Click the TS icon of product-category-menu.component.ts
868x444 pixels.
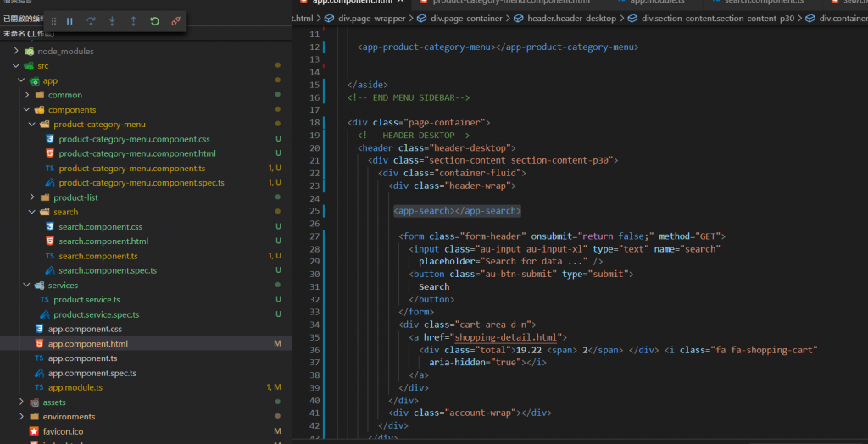click(50, 169)
